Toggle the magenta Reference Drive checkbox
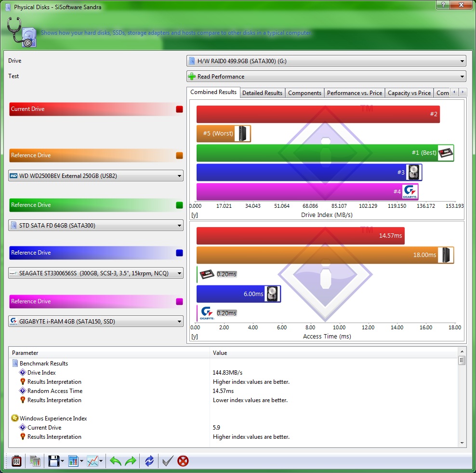The image size is (476, 473). (179, 301)
